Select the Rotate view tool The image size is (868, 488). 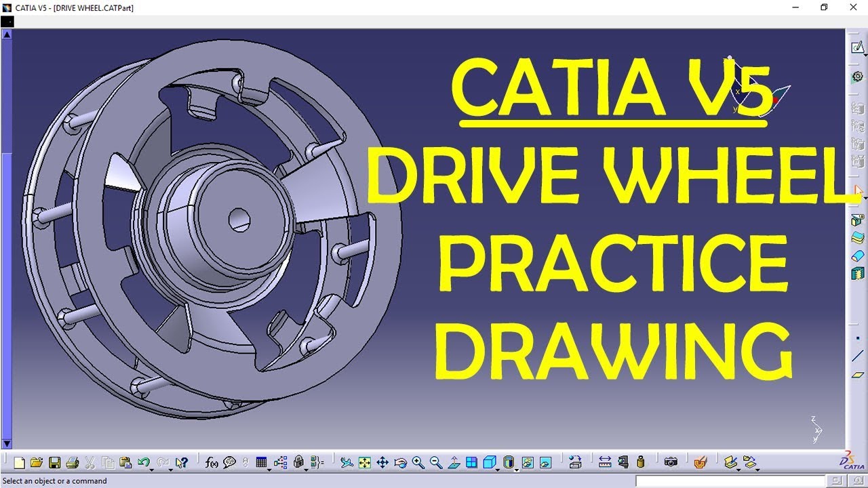coord(400,463)
